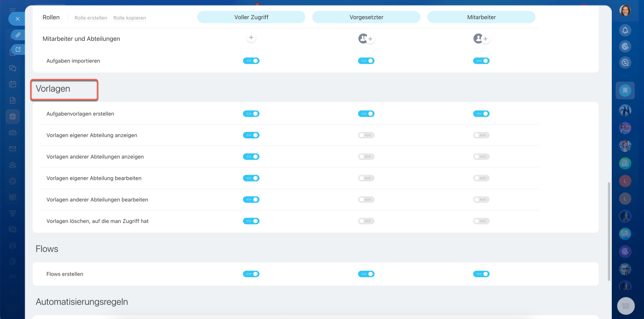644x319 pixels.
Task: Turn off Flows erstellen for Voller Zugriff
Action: click(251, 274)
